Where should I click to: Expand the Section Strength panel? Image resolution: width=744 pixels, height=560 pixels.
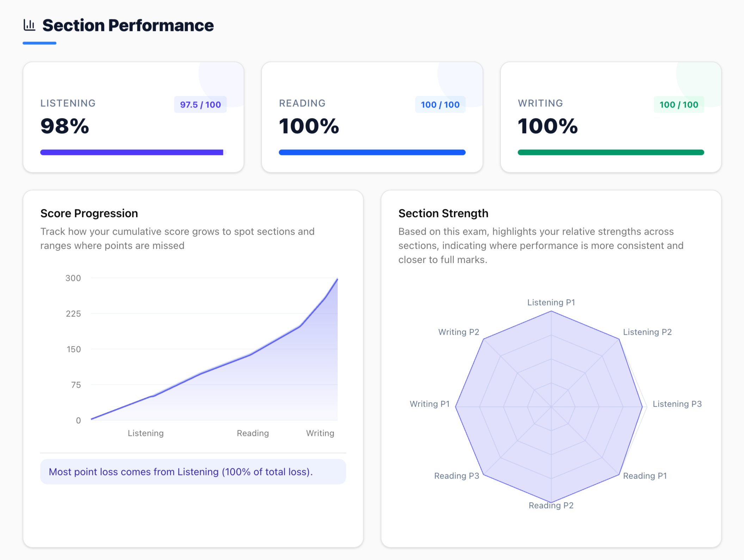pos(443,213)
